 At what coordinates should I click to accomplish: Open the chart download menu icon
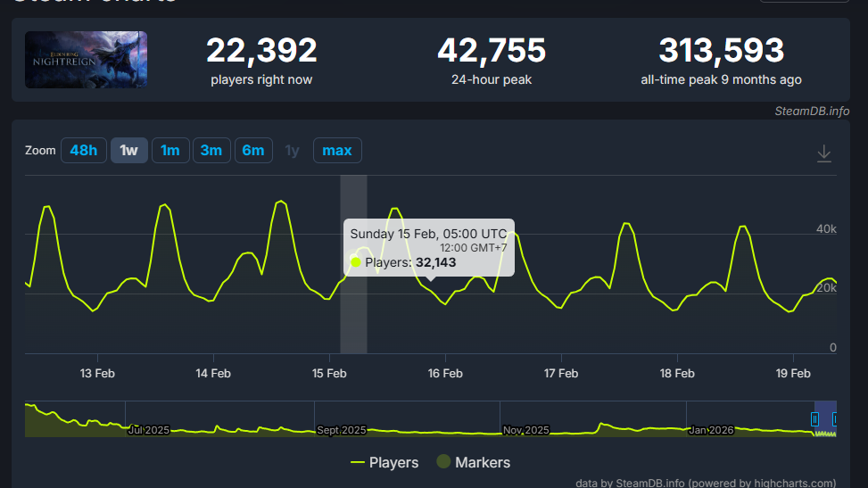coord(823,153)
